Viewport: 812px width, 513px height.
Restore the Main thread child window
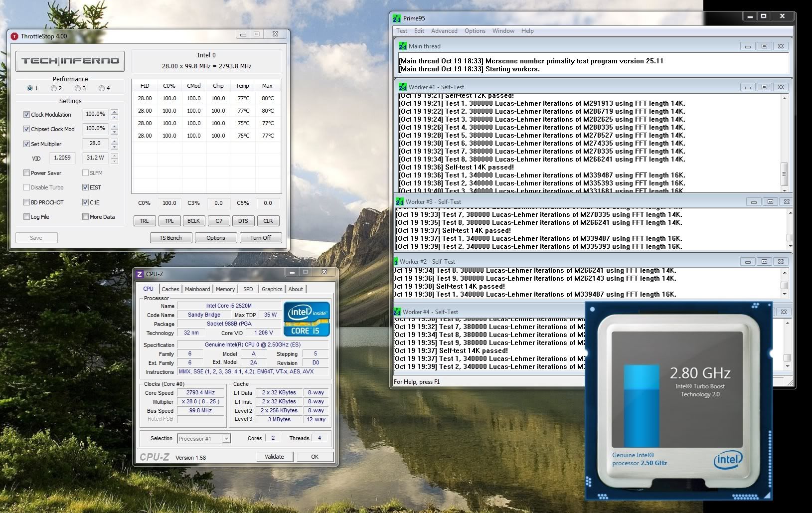[x=764, y=46]
